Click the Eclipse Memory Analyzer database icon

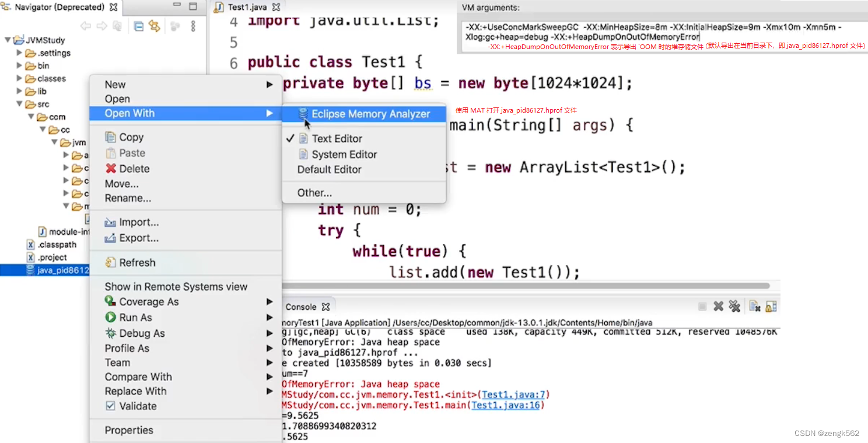[303, 114]
